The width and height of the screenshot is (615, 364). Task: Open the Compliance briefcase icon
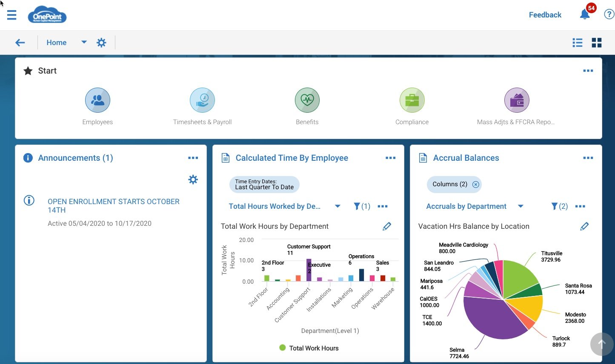point(412,100)
